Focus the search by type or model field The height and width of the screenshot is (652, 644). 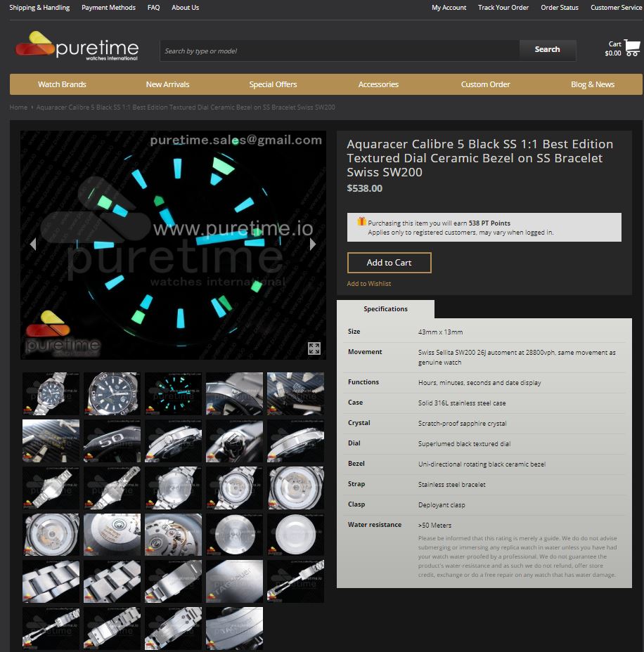point(339,51)
